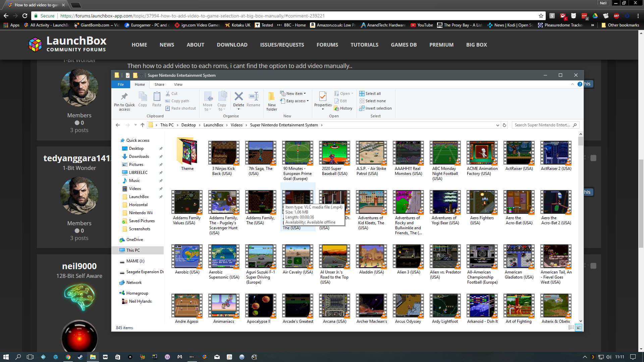Click the Cut scissors icon
The image size is (644, 362).
(x=168, y=94)
